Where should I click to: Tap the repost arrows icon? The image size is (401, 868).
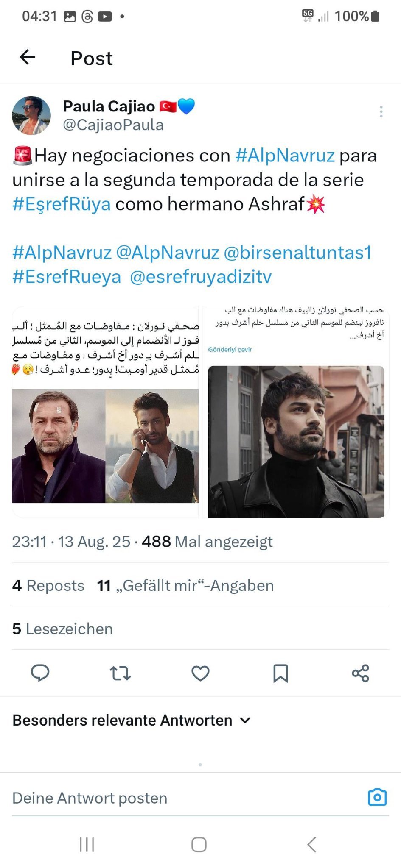(120, 673)
